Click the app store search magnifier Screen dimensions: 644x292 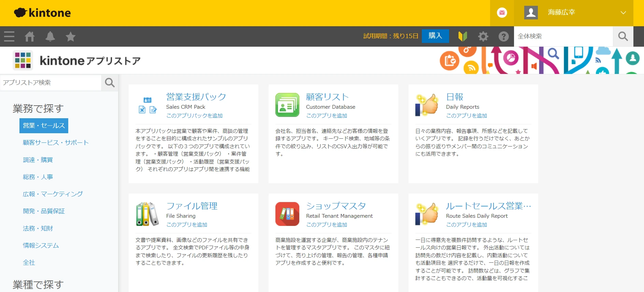pos(110,82)
